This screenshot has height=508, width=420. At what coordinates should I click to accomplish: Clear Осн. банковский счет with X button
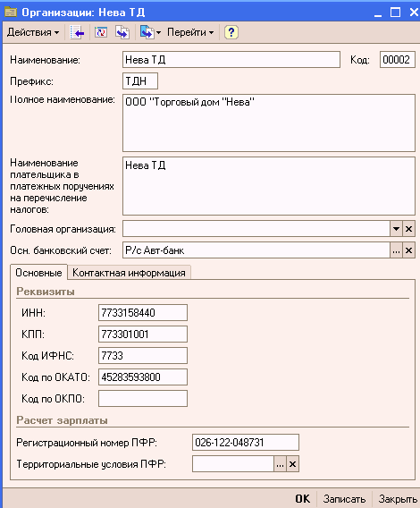point(408,250)
